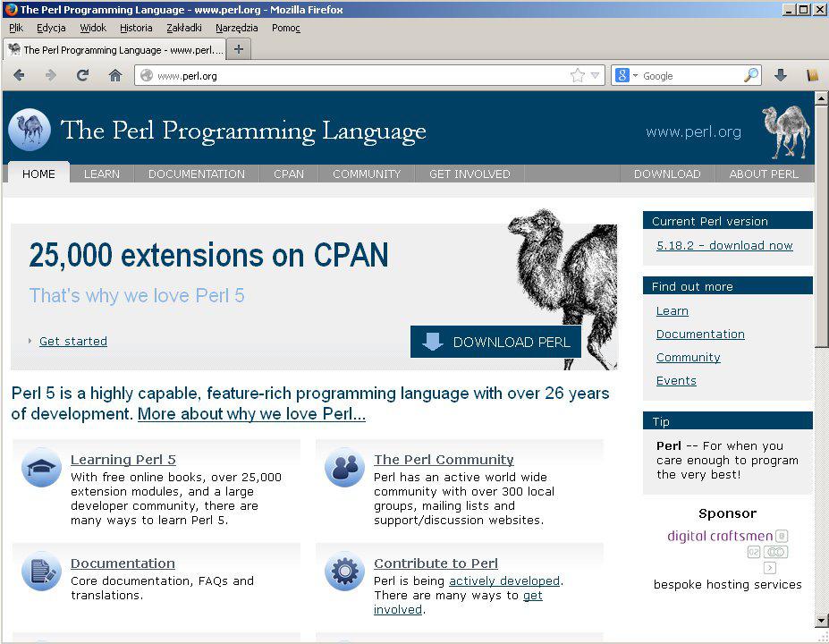Open the Events link in sidebar
This screenshot has height=644, width=829.
coord(676,381)
